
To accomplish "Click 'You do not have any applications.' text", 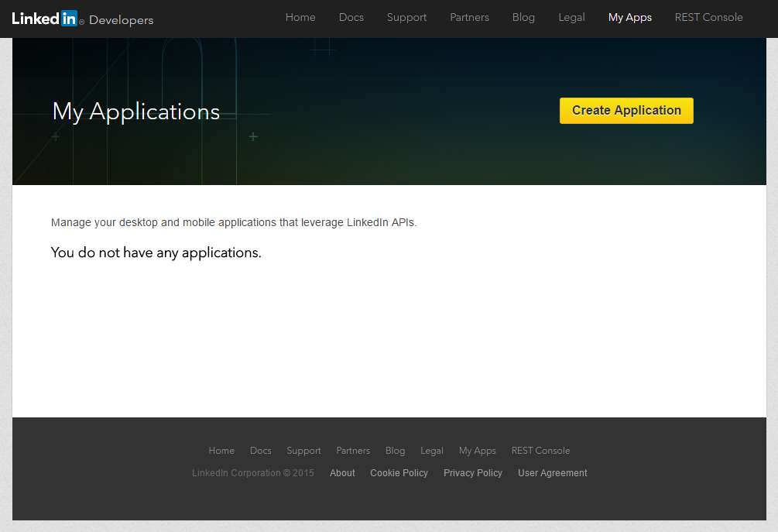I will click(x=156, y=252).
